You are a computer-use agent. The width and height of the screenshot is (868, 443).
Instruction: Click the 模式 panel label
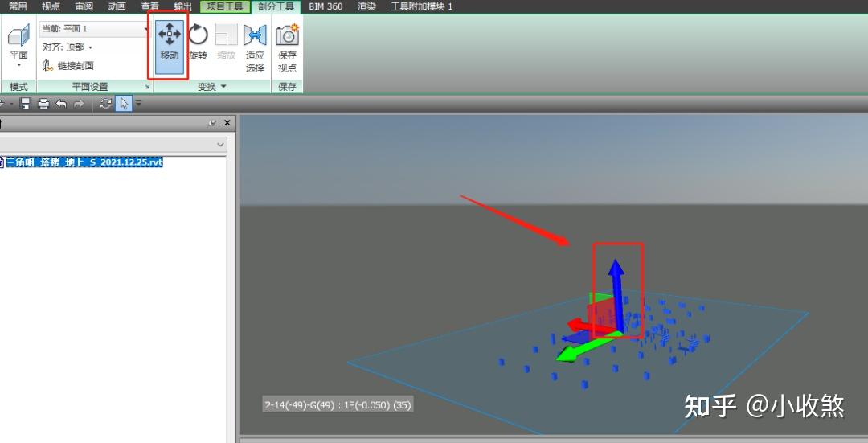click(18, 87)
